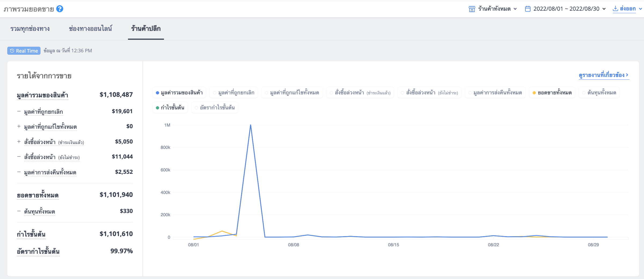Click the อัตรากำไรขั้นต้น label in summary

coord(38,251)
